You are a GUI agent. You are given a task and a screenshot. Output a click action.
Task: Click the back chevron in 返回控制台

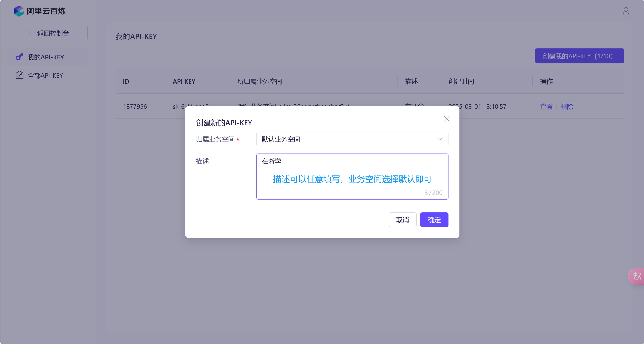click(x=29, y=33)
